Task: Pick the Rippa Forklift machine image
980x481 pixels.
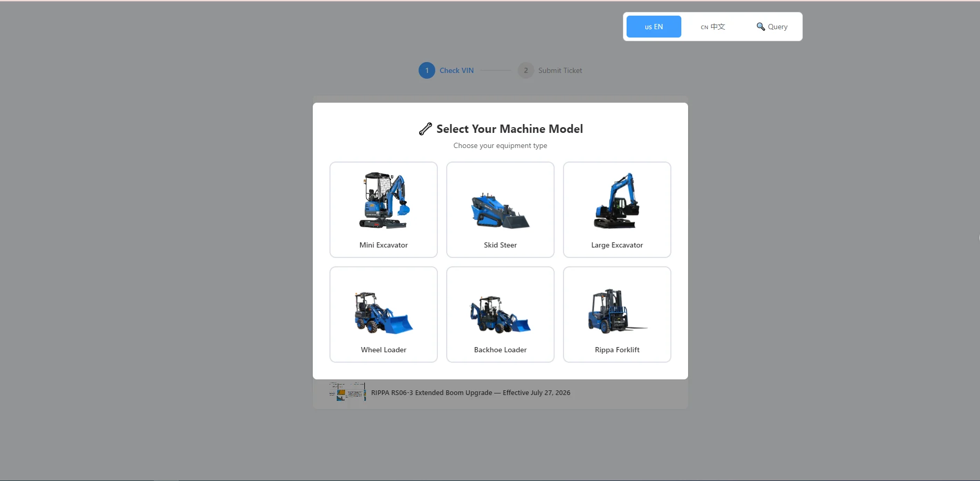Action: coord(617,311)
